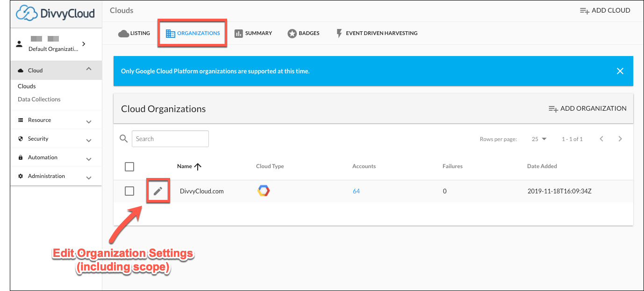Tick the checkbox for DivvyCloud.com row
The image size is (644, 291).
129,191
